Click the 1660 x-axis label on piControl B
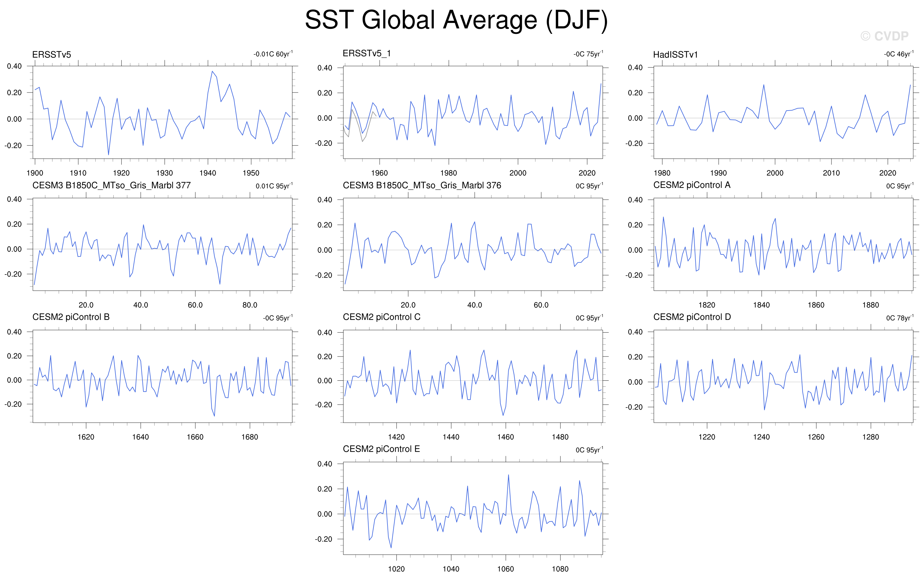924x581 pixels. 195,437
